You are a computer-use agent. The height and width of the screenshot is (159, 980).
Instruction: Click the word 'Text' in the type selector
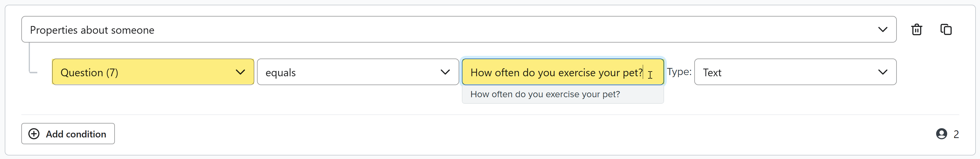point(712,72)
